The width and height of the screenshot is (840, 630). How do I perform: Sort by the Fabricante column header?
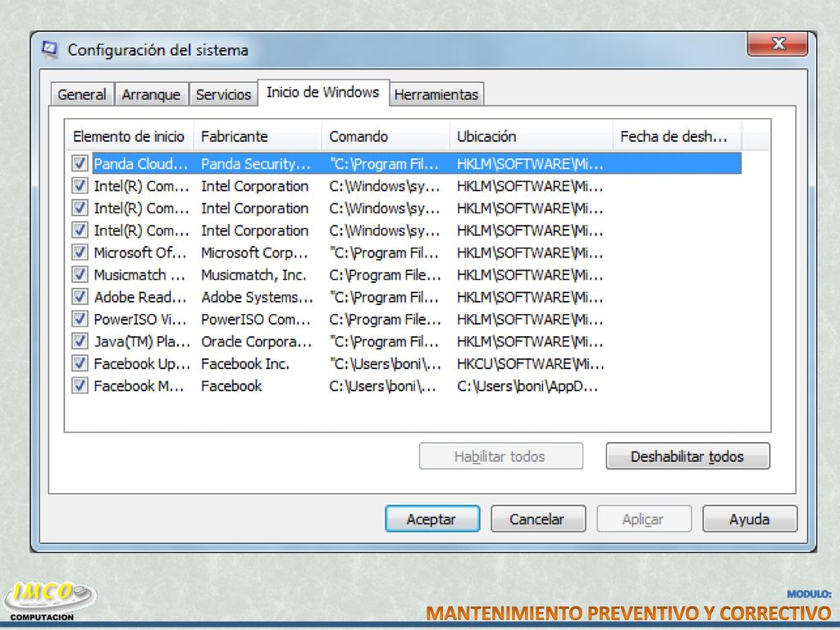click(x=257, y=137)
